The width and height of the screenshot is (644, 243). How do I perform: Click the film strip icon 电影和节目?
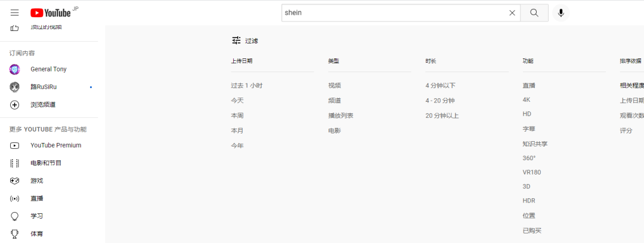tap(14, 163)
